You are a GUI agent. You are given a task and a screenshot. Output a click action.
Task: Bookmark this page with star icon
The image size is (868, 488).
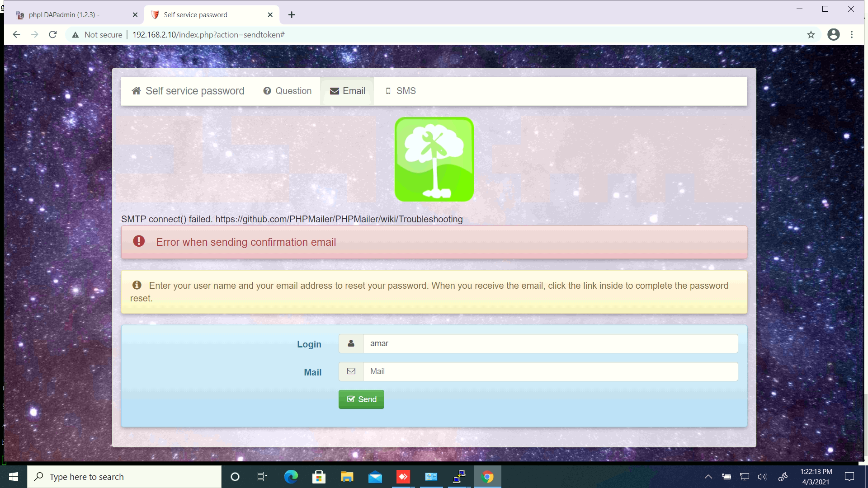tap(811, 35)
